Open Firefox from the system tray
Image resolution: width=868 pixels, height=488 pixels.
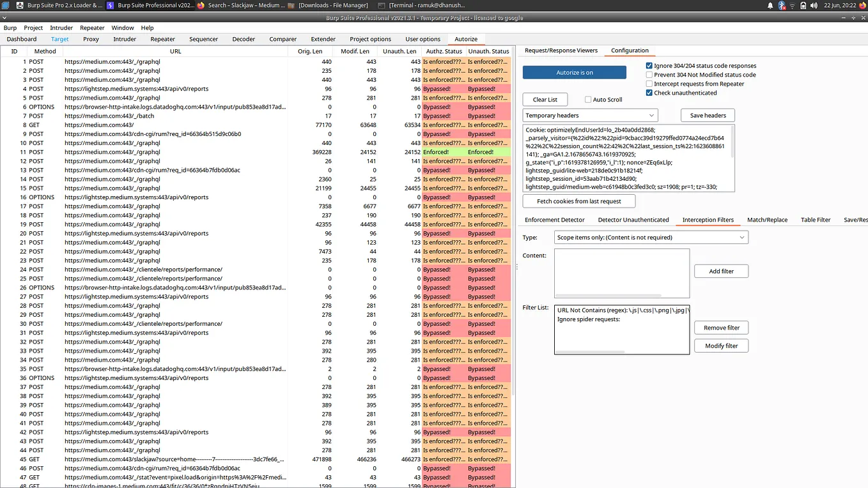[862, 5]
